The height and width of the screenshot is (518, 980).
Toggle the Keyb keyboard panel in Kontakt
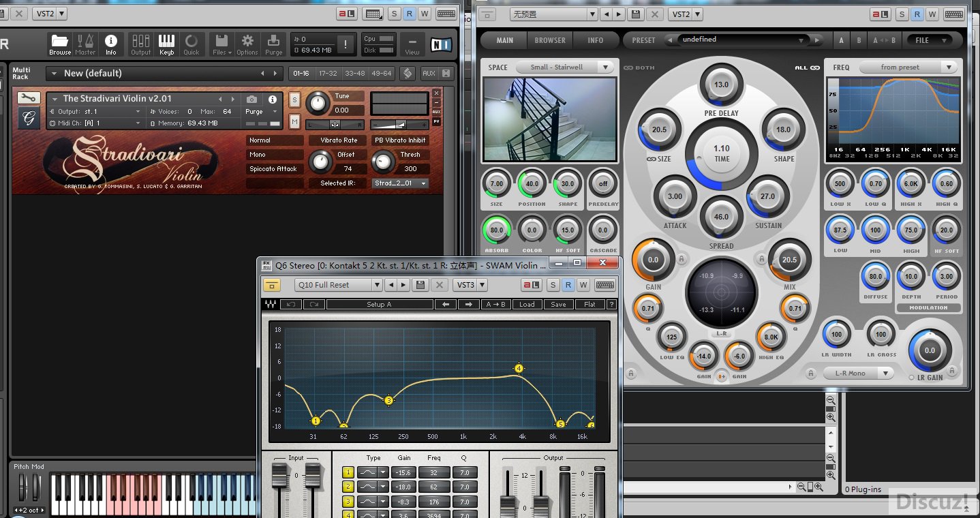pos(166,45)
